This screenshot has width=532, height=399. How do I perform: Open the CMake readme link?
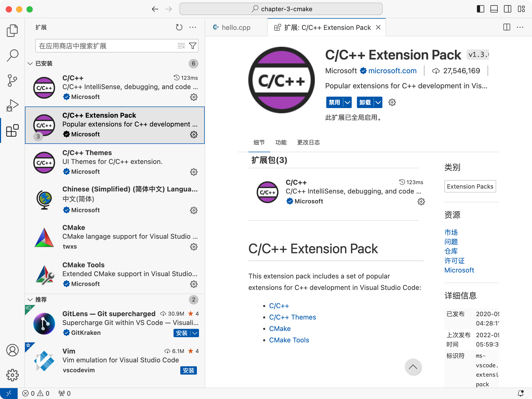[280, 329]
